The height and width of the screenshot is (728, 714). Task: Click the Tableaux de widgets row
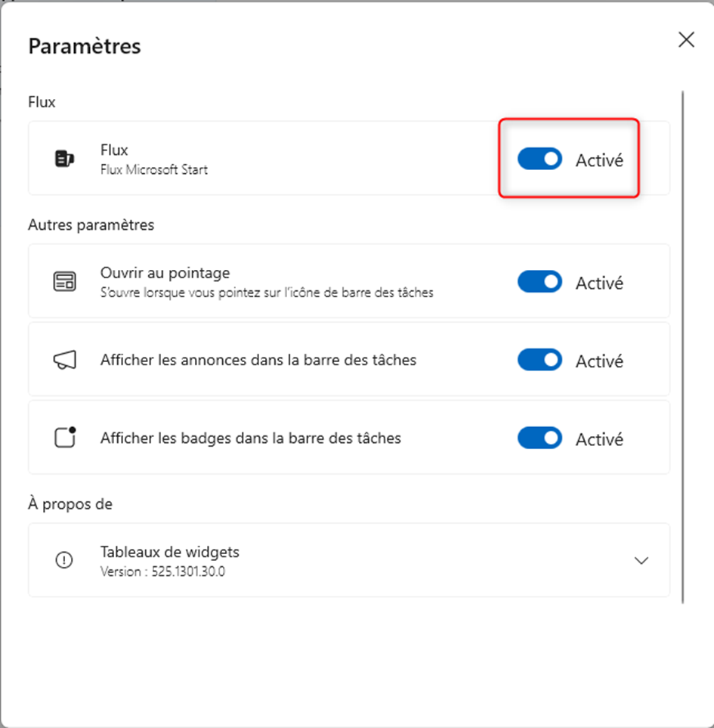pyautogui.click(x=302, y=559)
